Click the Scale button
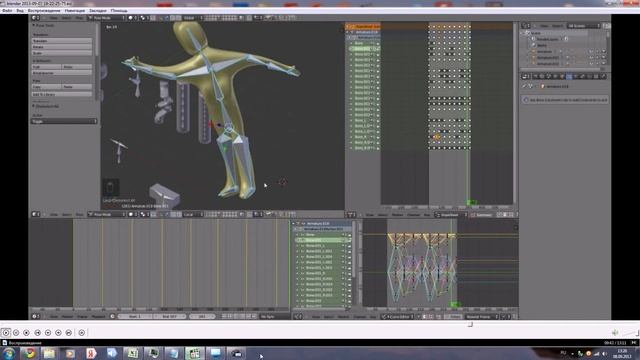 point(62,53)
